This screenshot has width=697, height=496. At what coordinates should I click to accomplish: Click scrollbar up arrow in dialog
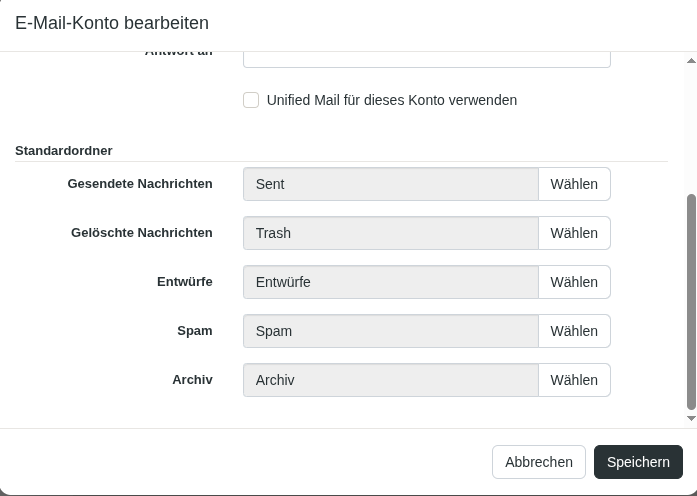691,61
